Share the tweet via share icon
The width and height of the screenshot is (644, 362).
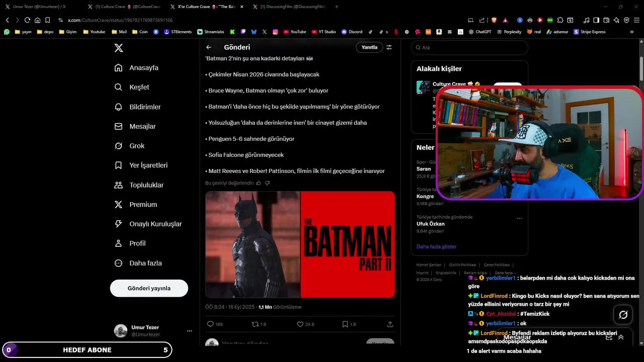pos(390,324)
